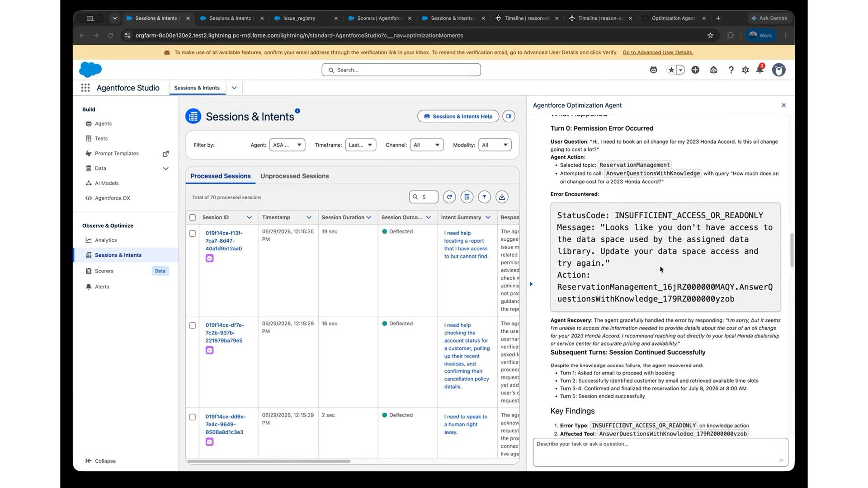Screen dimensions: 868x488
Task: Open the App Launcher grid icon
Action: 85,88
